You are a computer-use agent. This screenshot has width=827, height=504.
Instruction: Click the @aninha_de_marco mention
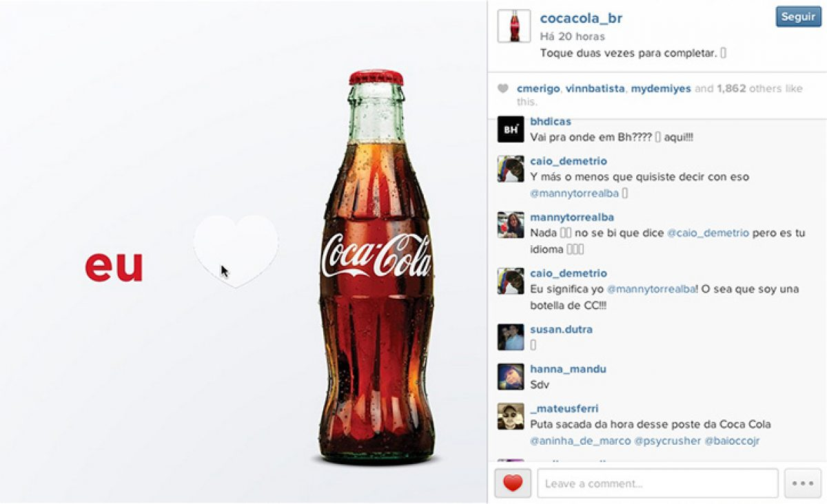578,441
